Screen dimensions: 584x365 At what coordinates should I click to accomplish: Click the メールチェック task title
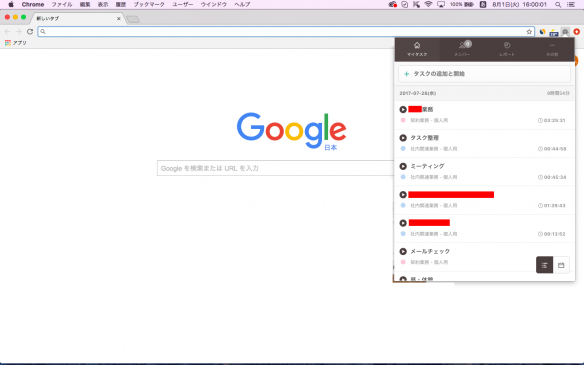430,251
